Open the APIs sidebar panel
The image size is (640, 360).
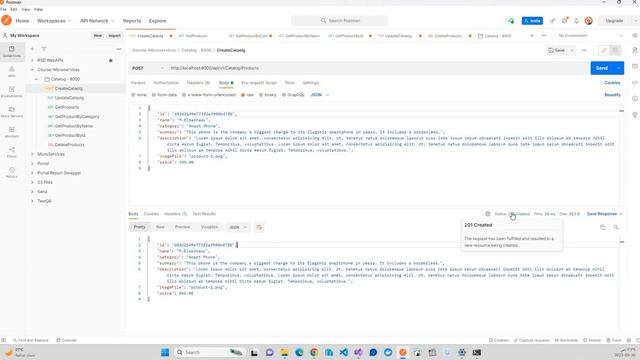point(12,72)
